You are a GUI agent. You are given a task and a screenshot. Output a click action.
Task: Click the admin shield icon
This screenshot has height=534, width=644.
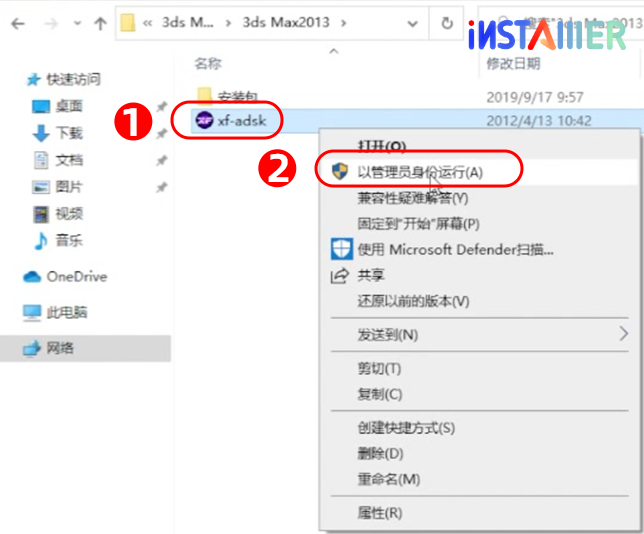tap(340, 171)
